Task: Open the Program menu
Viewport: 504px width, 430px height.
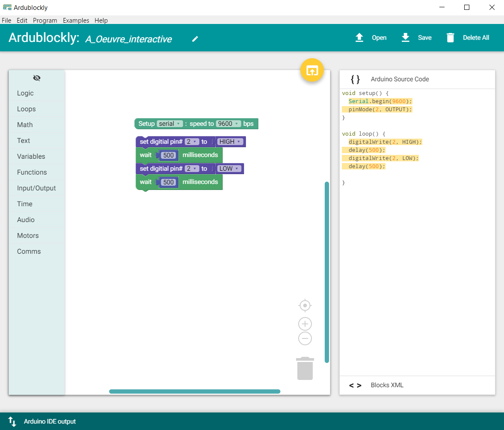Action: [45, 21]
